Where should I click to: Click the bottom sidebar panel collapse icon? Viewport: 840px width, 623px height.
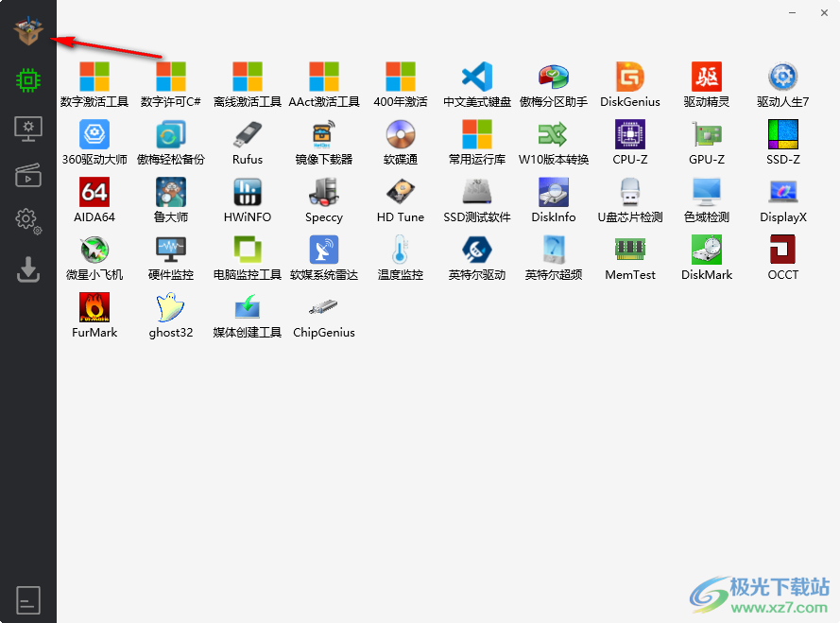tap(27, 600)
